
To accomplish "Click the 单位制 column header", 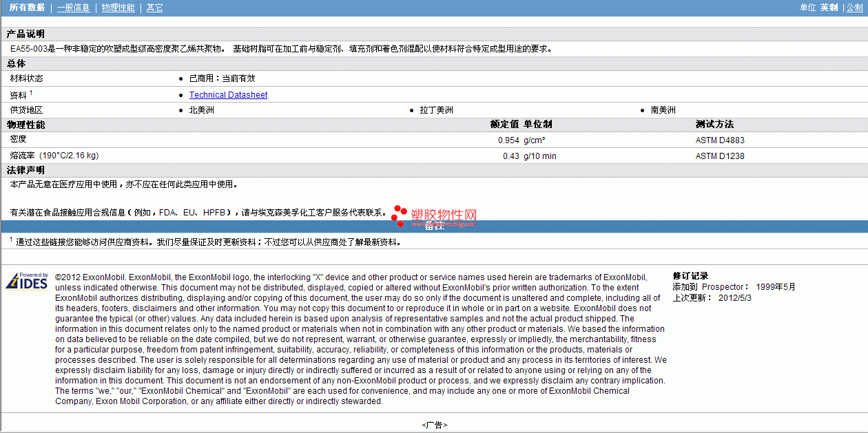I will [x=537, y=125].
